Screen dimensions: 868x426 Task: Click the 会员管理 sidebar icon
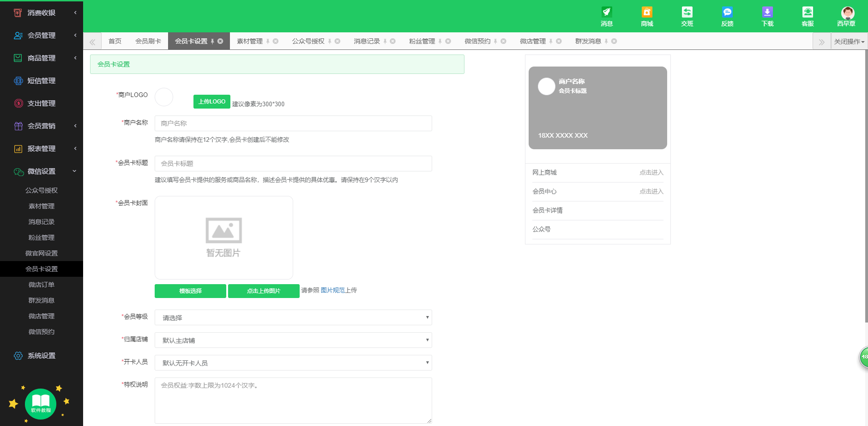(18, 35)
